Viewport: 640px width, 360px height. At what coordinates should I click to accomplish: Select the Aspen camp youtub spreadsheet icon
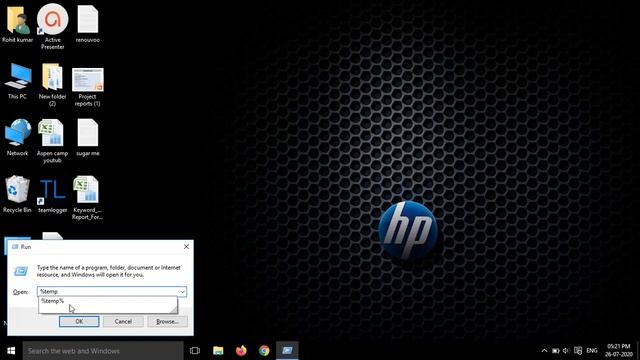click(x=52, y=133)
